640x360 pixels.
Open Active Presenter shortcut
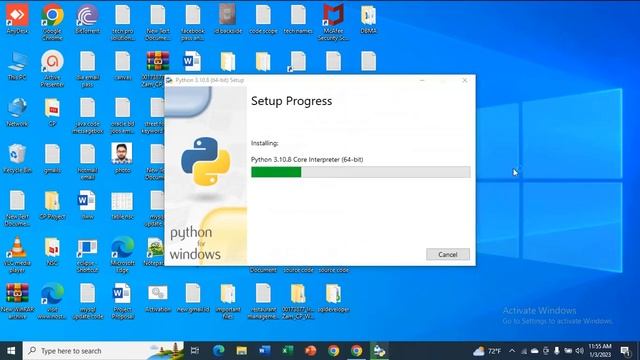click(52, 69)
